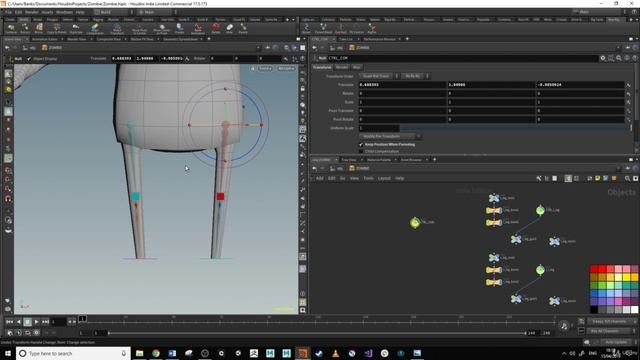Click the audio speaker icon near timeline
This screenshot has width=640, height=360.
(564, 326)
